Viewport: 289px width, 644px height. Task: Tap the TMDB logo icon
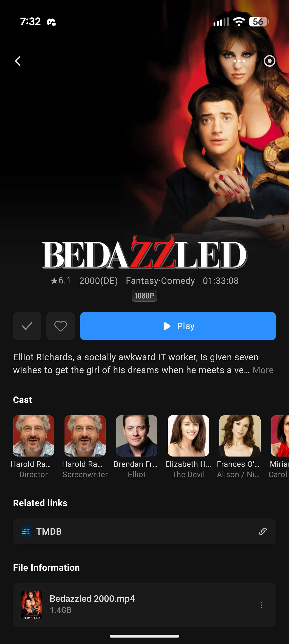(x=26, y=531)
